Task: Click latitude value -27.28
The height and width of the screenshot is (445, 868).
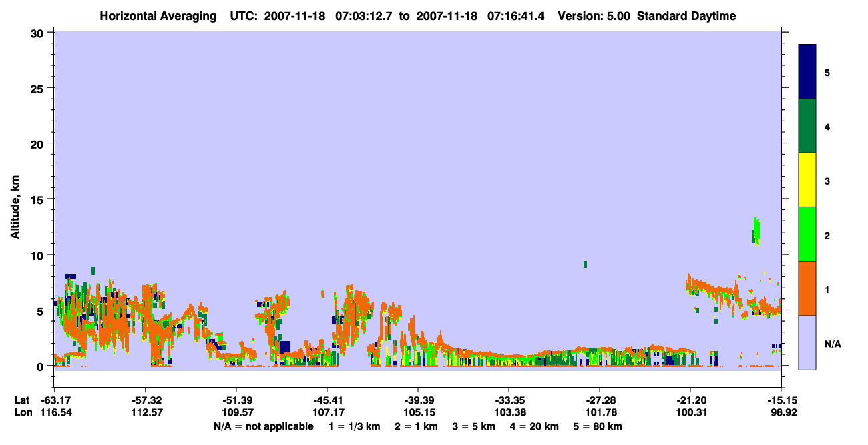Action: tap(600, 400)
